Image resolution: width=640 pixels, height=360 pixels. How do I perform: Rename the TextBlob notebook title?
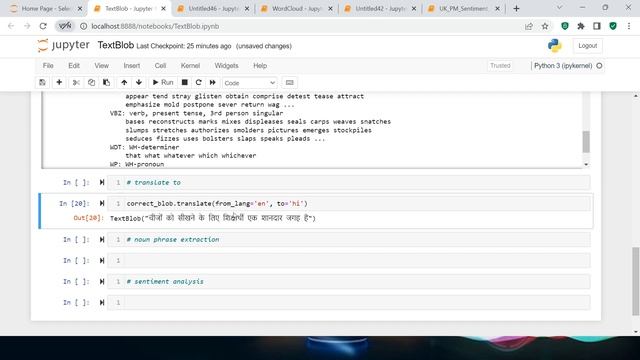116,45
